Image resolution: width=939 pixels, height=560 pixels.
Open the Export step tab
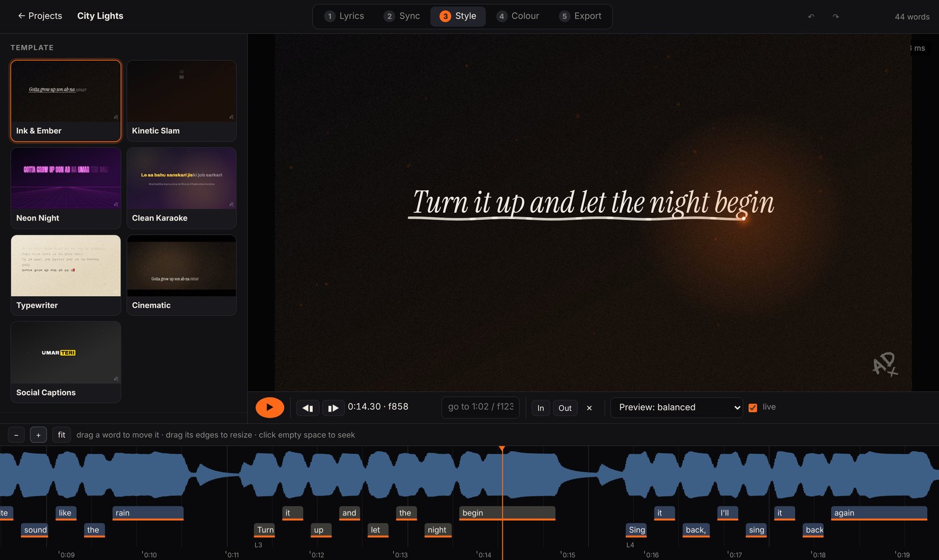click(580, 16)
